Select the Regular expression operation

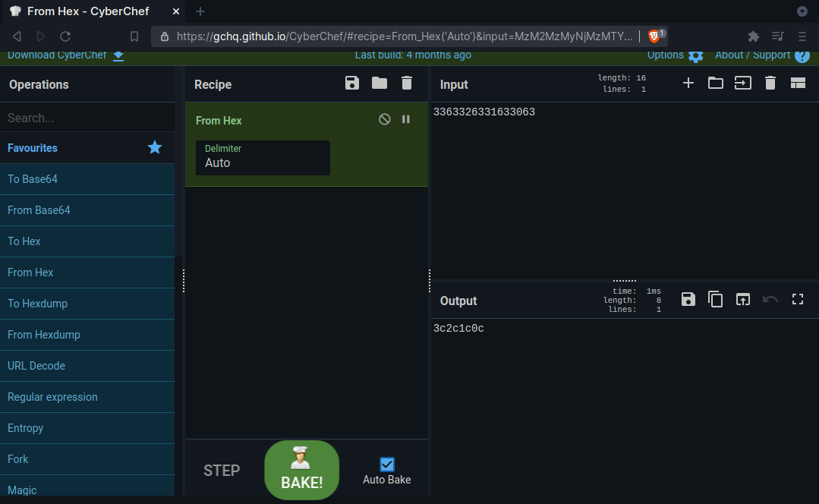click(x=87, y=397)
